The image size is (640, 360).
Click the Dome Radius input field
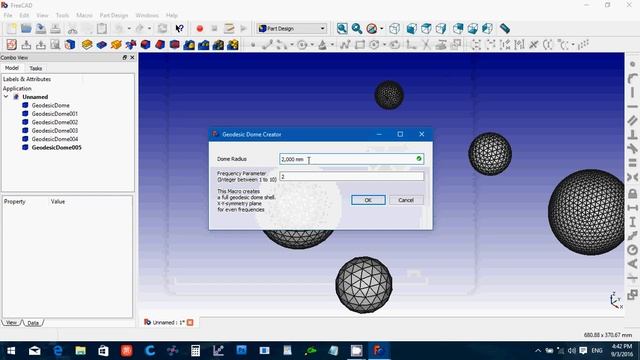[x=351, y=159]
